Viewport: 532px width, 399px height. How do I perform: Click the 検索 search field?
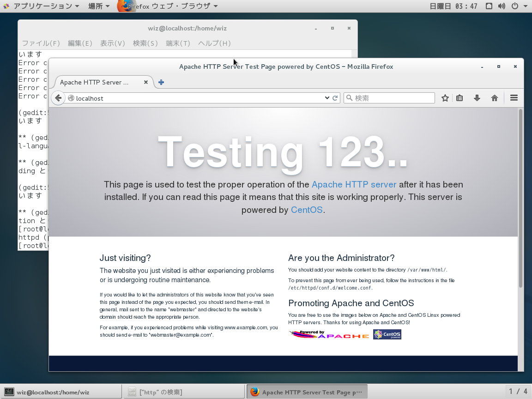[389, 98]
